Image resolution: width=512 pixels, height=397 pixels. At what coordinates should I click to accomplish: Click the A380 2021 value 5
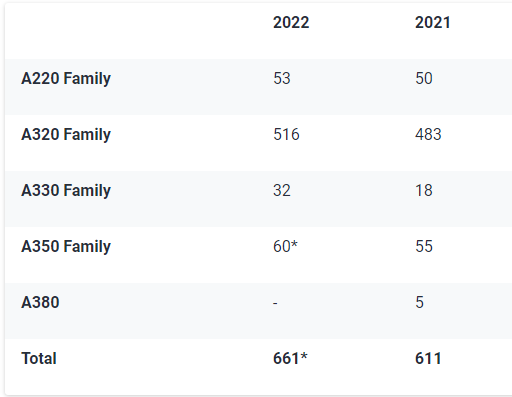tap(419, 302)
